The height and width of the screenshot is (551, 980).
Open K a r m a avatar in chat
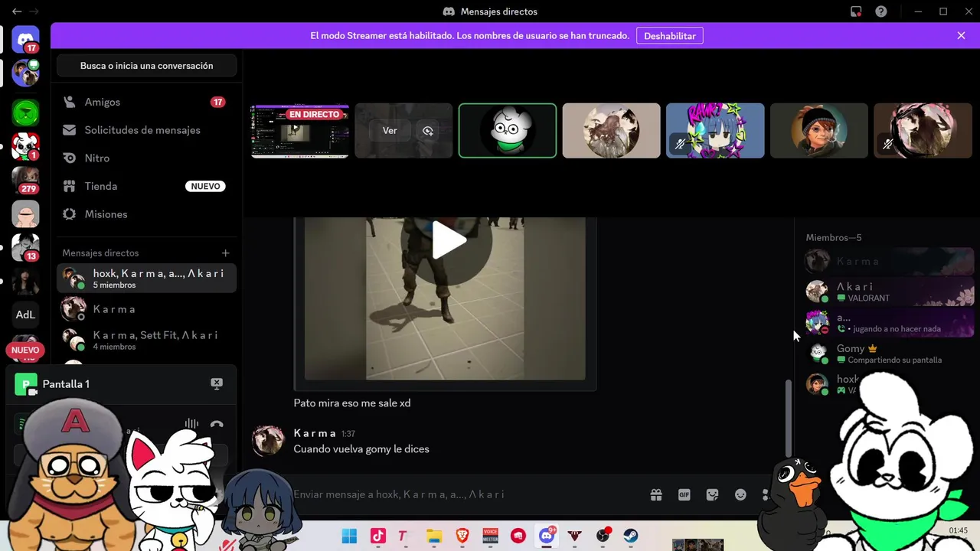268,441
